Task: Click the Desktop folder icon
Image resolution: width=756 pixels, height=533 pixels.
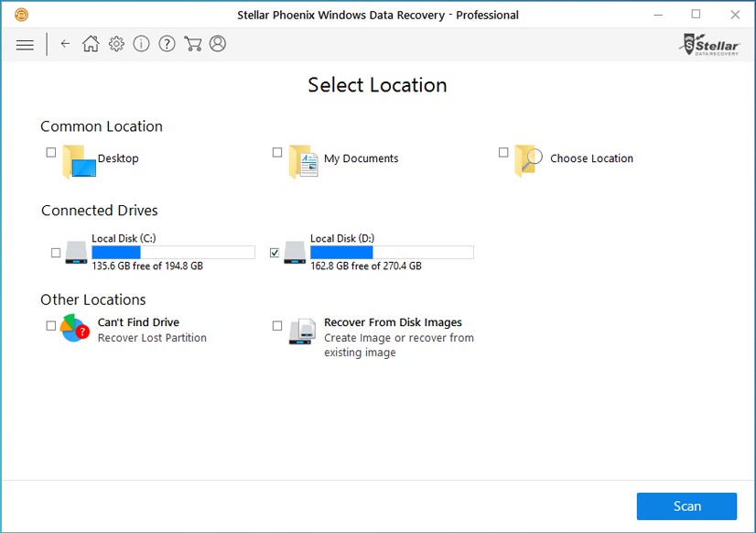Action: coord(79,161)
